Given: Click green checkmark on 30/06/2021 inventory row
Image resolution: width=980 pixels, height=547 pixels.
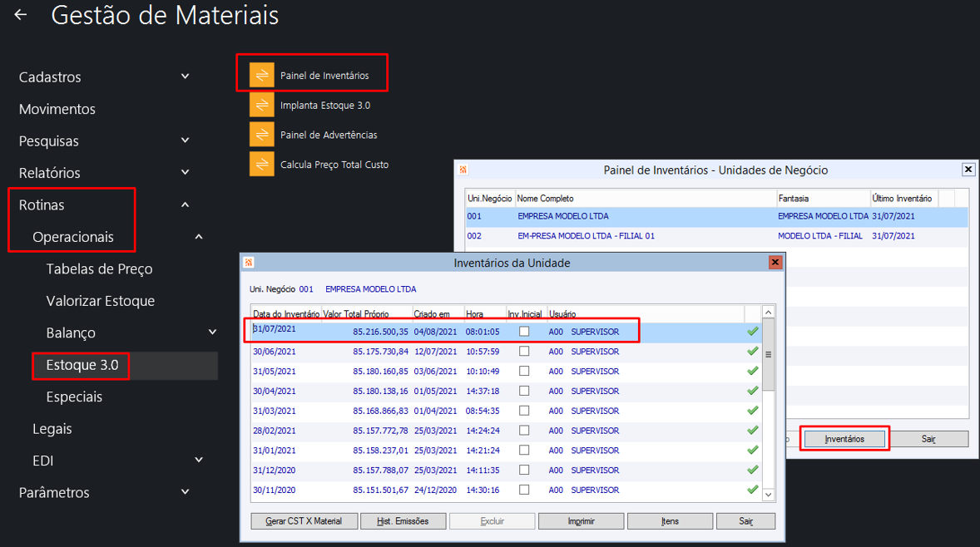Looking at the screenshot, I should pyautogui.click(x=753, y=352).
